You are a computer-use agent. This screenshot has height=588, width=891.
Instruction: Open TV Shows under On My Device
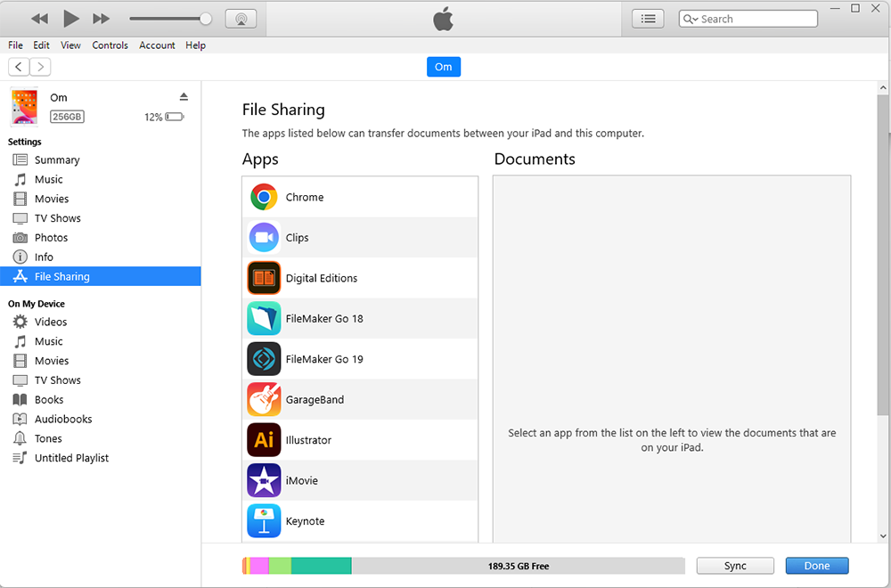click(57, 380)
